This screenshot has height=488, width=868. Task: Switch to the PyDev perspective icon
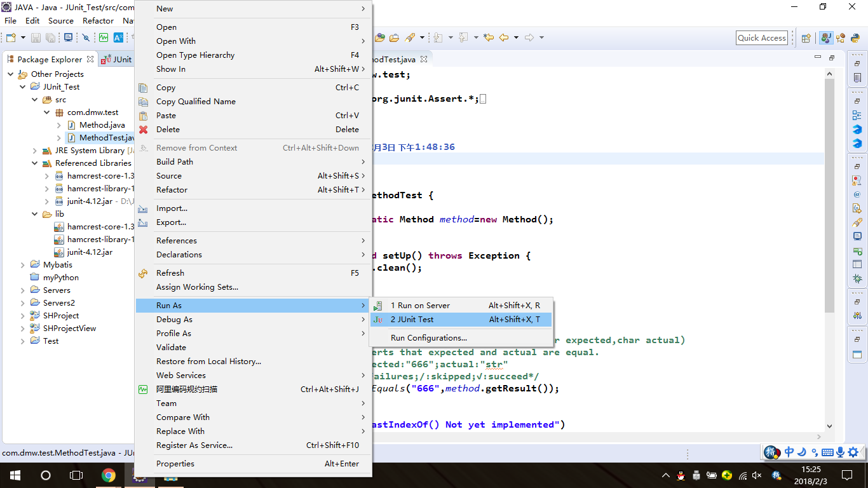pos(855,38)
